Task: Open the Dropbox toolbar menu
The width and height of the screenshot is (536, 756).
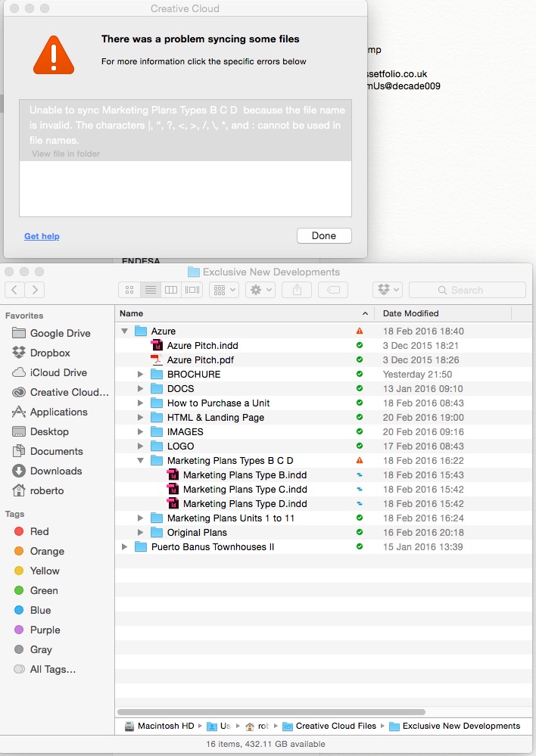Action: tap(388, 290)
